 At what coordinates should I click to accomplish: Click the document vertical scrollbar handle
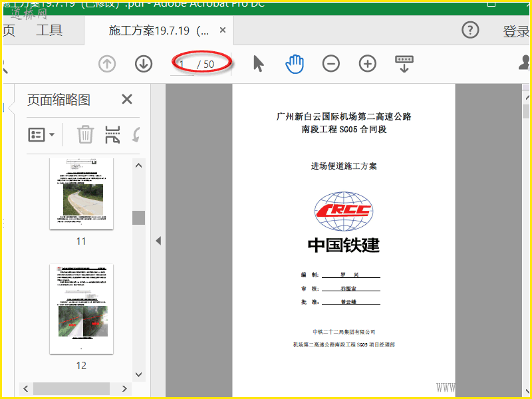click(x=526, y=112)
